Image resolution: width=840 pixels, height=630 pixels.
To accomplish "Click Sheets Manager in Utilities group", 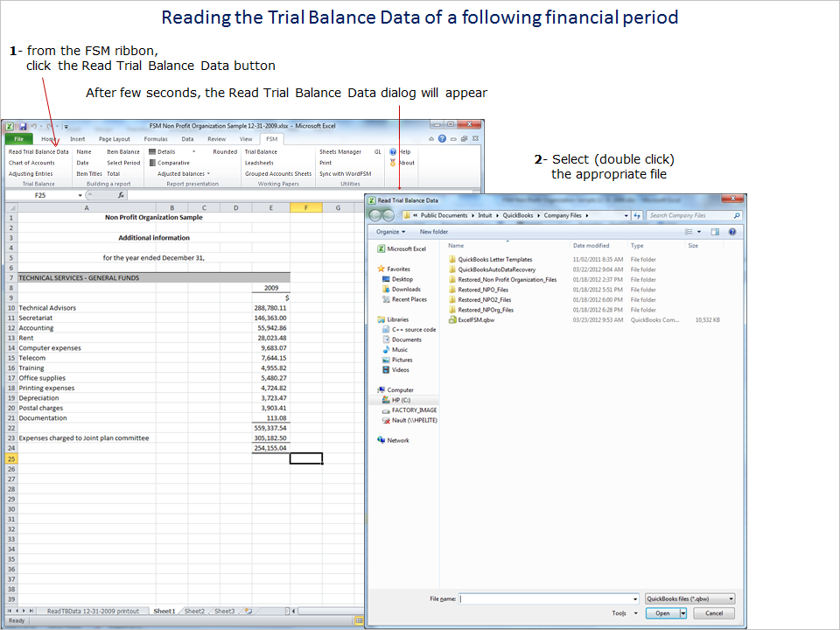I will tap(340, 152).
